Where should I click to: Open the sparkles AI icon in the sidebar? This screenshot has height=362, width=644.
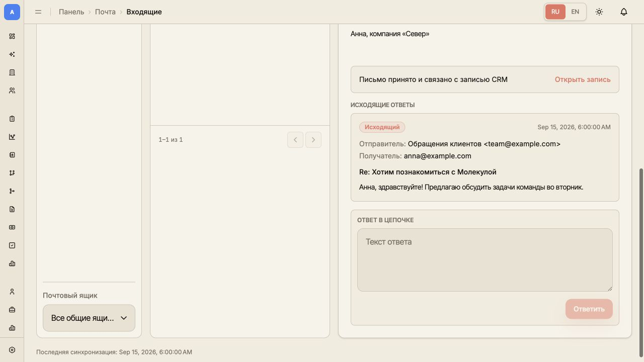pos(12,54)
